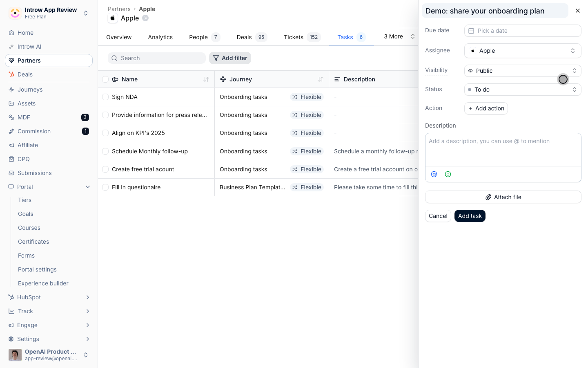Go to Journeys in sidebar
Screen dimensions: 588x368
[49, 90]
